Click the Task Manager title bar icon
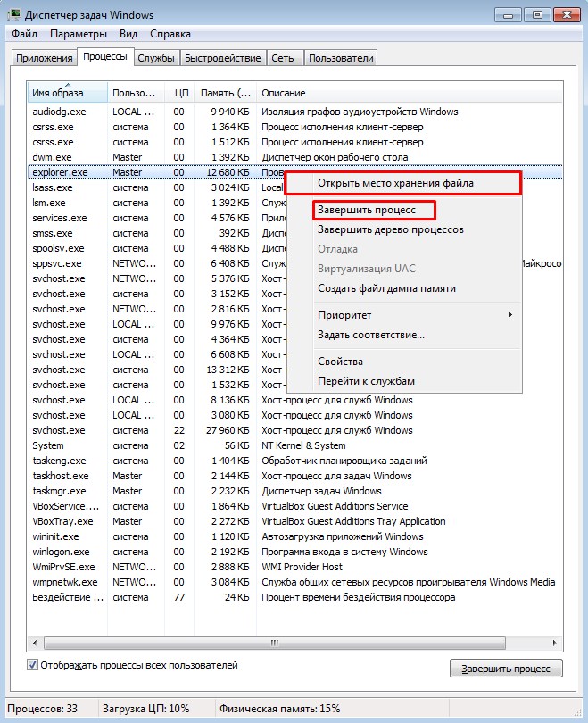 (13, 14)
